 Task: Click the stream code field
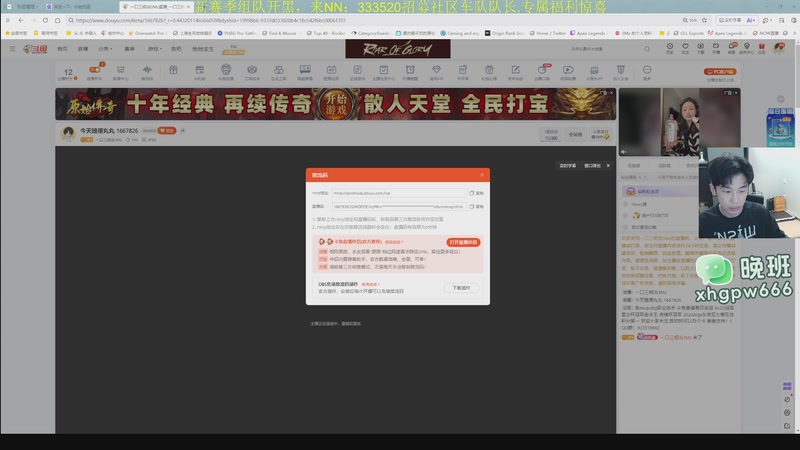[x=399, y=207]
